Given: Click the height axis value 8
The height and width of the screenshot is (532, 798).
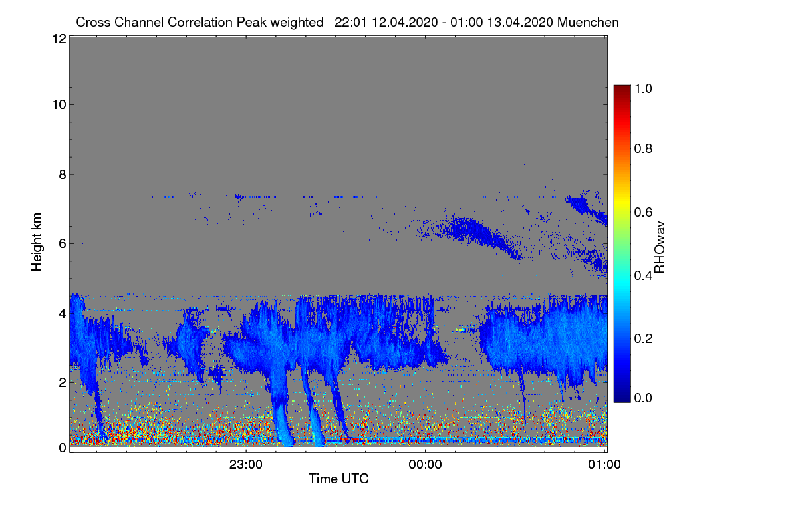Looking at the screenshot, I should pos(61,174).
